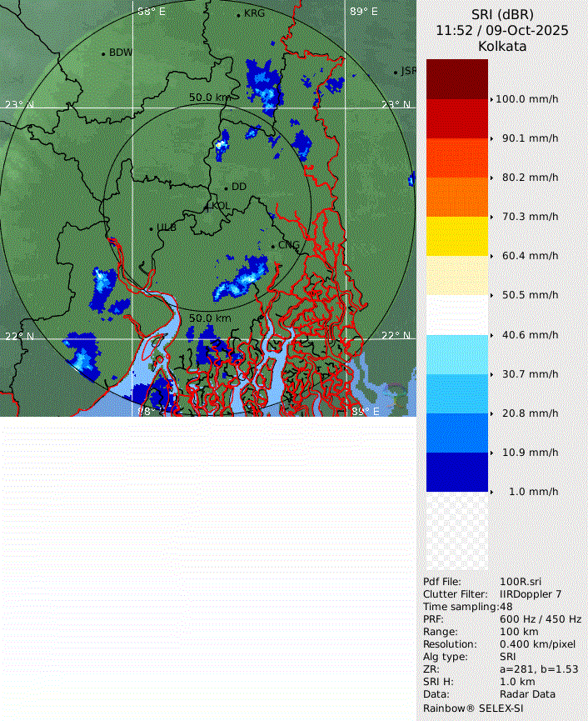Screen dimensions: 588x721
Task: Select the checkered transparent legend swatch
Action: [x=457, y=531]
